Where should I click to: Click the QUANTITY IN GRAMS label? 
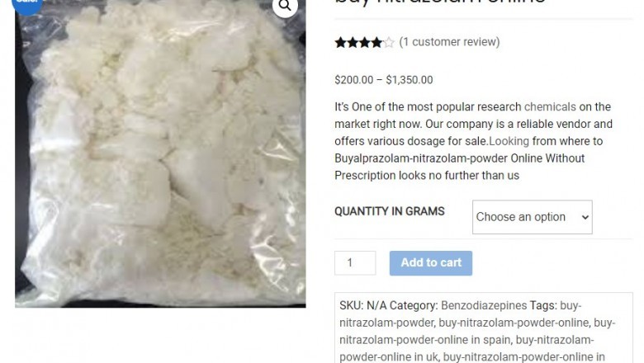click(x=390, y=211)
